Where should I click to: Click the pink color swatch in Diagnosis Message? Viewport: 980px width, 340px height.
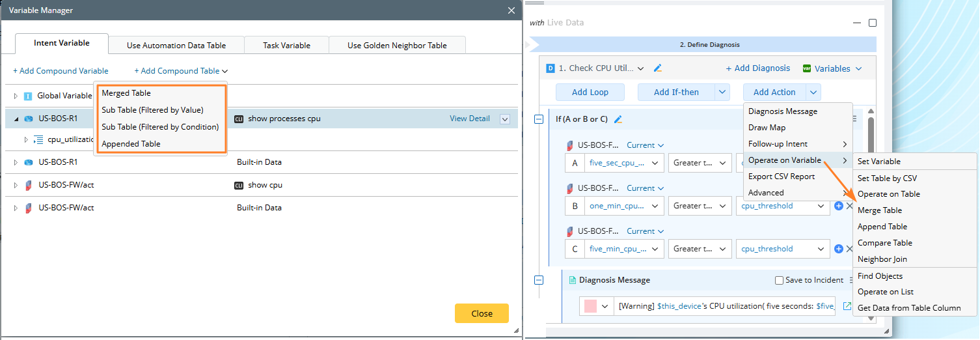click(591, 306)
